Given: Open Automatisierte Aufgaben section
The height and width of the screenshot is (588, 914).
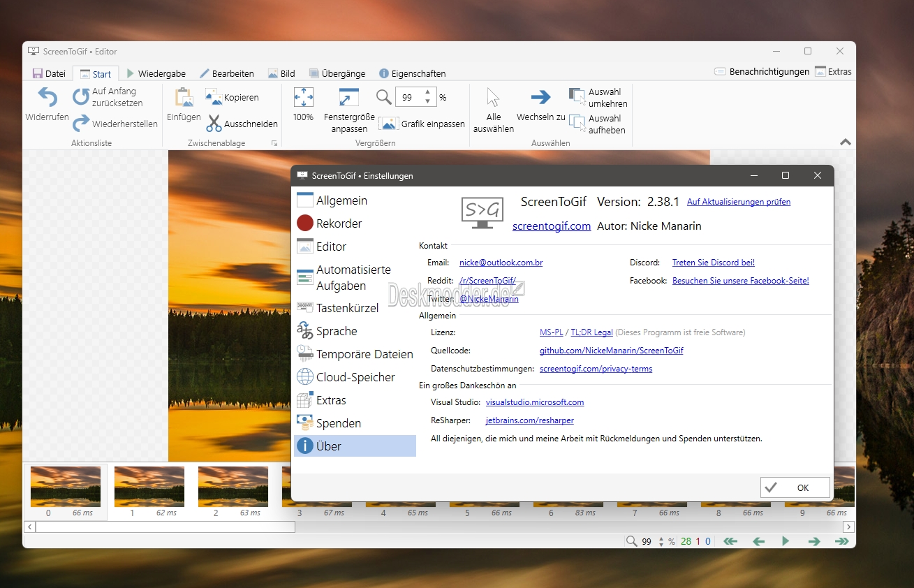Looking at the screenshot, I should 355,277.
